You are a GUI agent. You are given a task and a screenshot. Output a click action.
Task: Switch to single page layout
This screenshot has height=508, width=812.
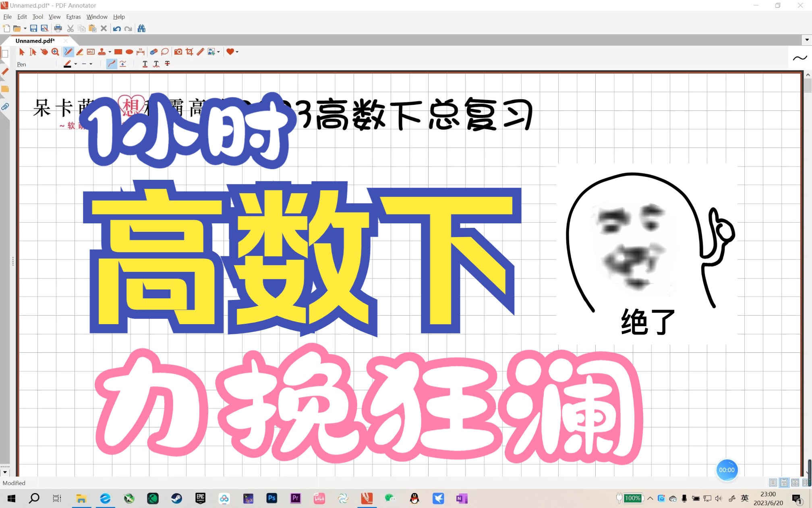pyautogui.click(x=773, y=483)
